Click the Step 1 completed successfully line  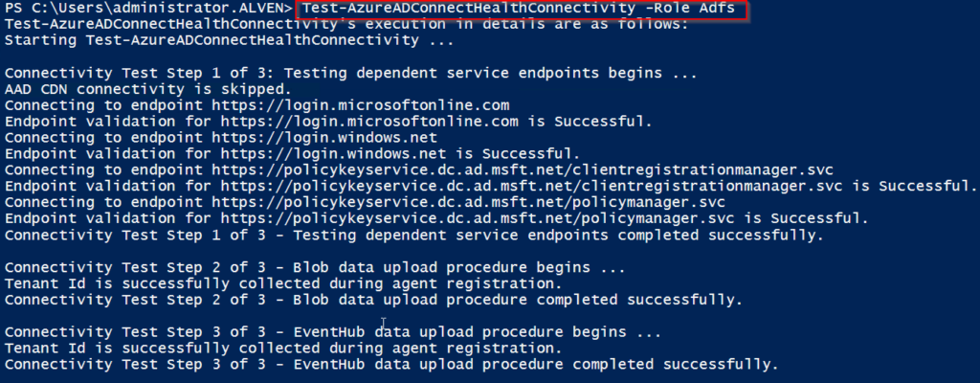pos(413,236)
